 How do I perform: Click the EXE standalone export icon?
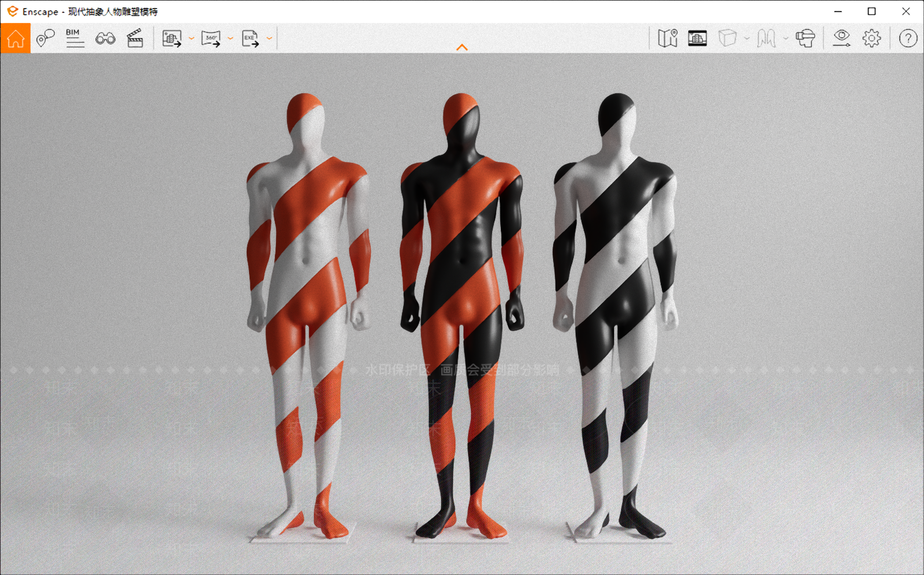[x=250, y=39]
